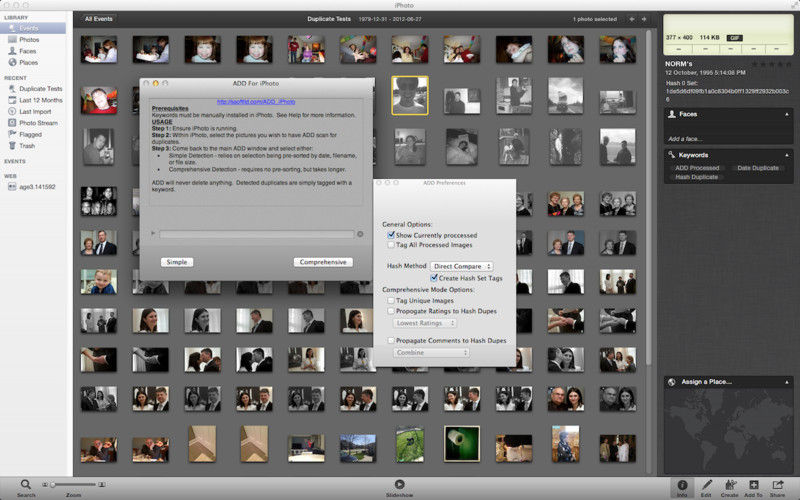Viewport: 800px width, 500px height.
Task: Click the NORM's photo title
Action: [679, 64]
